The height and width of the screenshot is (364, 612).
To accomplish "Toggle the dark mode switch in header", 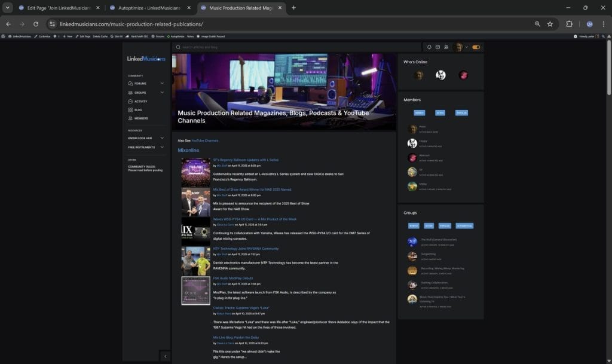I will coord(476,47).
